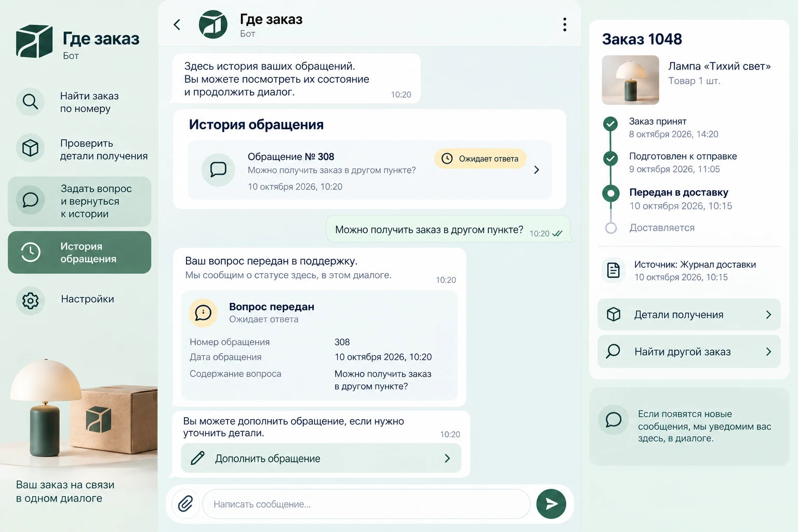Click the chat bubble icon of Обращение № 308
The height and width of the screenshot is (532, 798).
point(218,169)
